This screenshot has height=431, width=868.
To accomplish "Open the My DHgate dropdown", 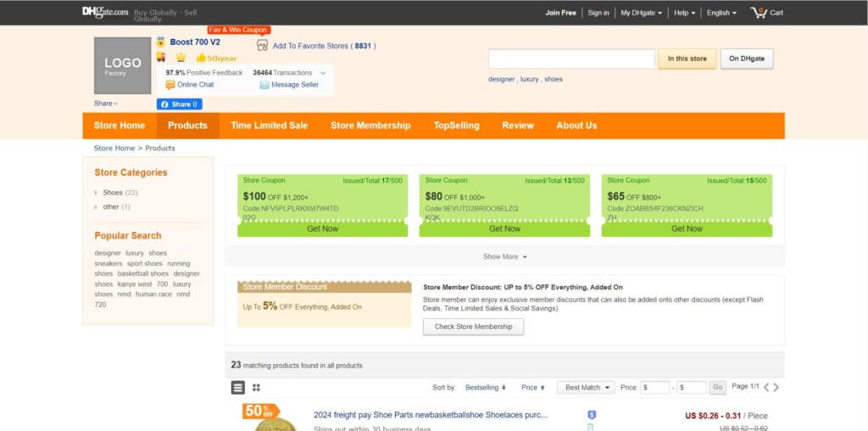I will (x=641, y=13).
